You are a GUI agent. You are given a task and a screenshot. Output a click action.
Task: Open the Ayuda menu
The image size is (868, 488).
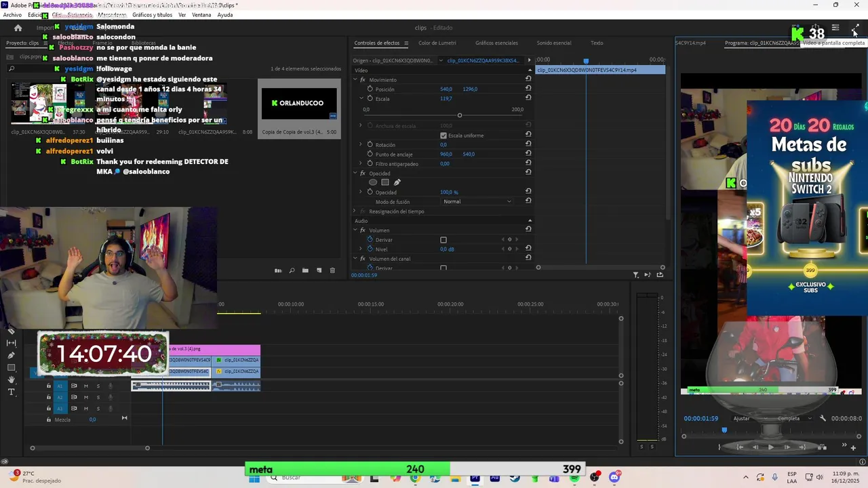coord(225,15)
